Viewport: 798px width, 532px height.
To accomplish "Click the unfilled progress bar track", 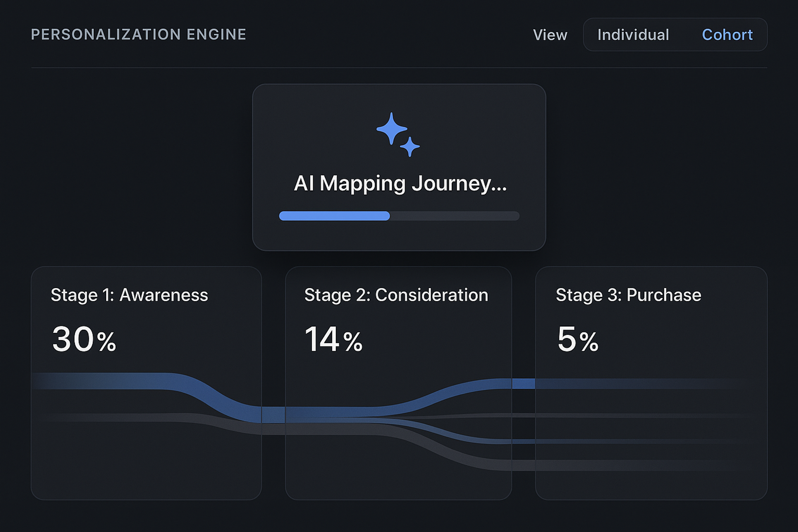I will [455, 216].
